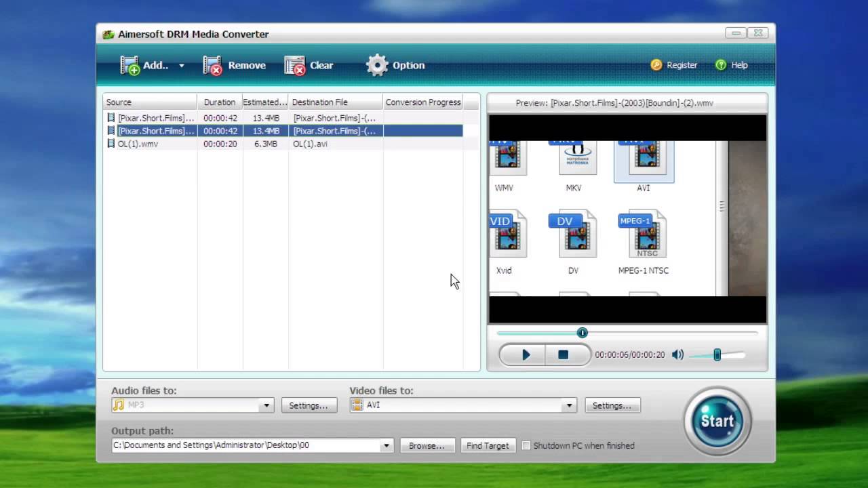
Task: Click the 6.3MB size cell
Action: click(265, 144)
